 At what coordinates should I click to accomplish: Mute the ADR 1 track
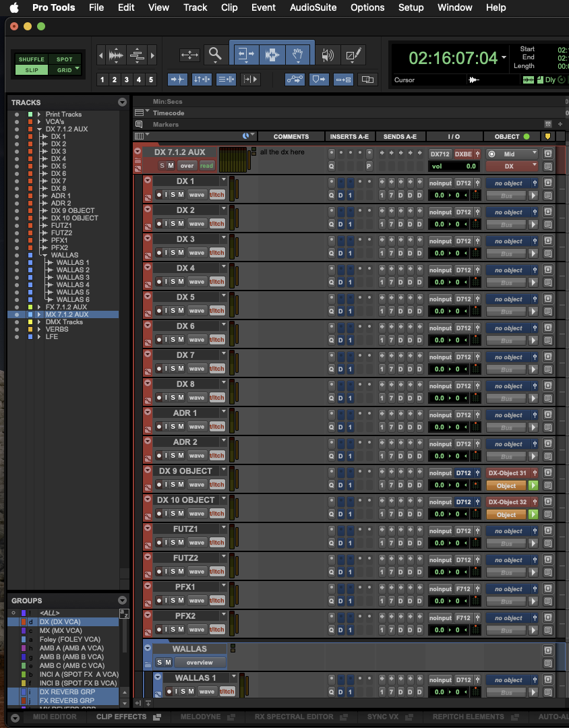tap(181, 426)
